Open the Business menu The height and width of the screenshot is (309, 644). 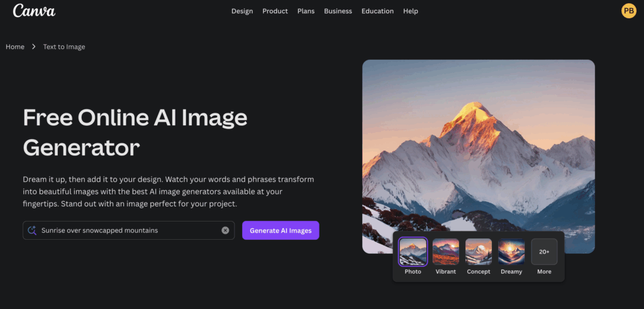click(x=338, y=11)
